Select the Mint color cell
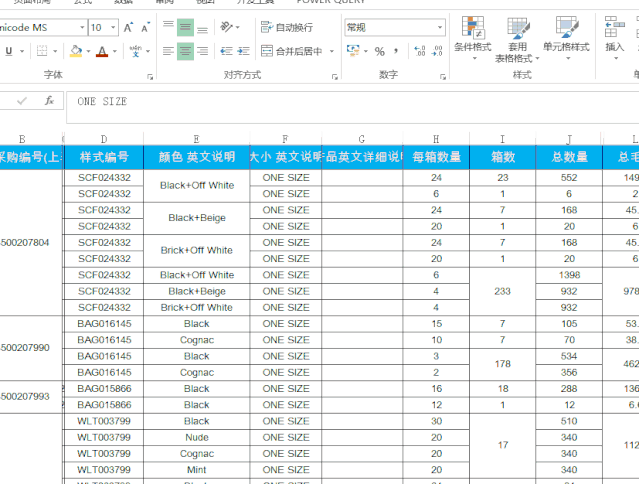 tap(197, 470)
